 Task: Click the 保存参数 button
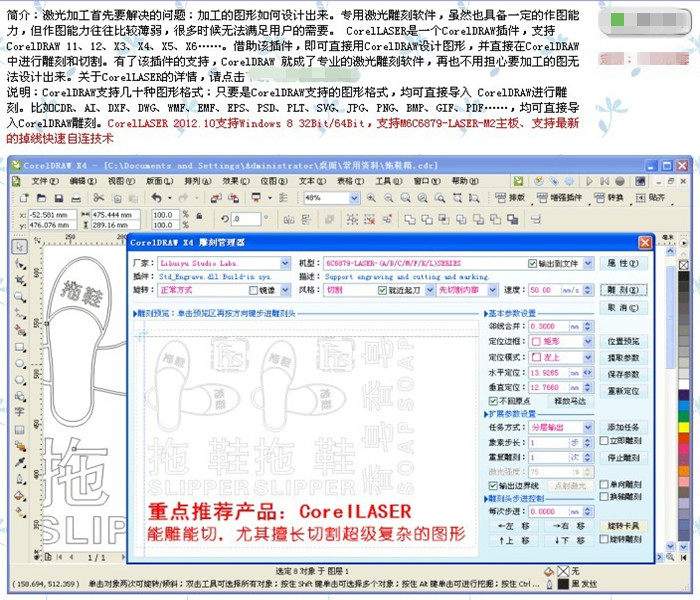[623, 375]
